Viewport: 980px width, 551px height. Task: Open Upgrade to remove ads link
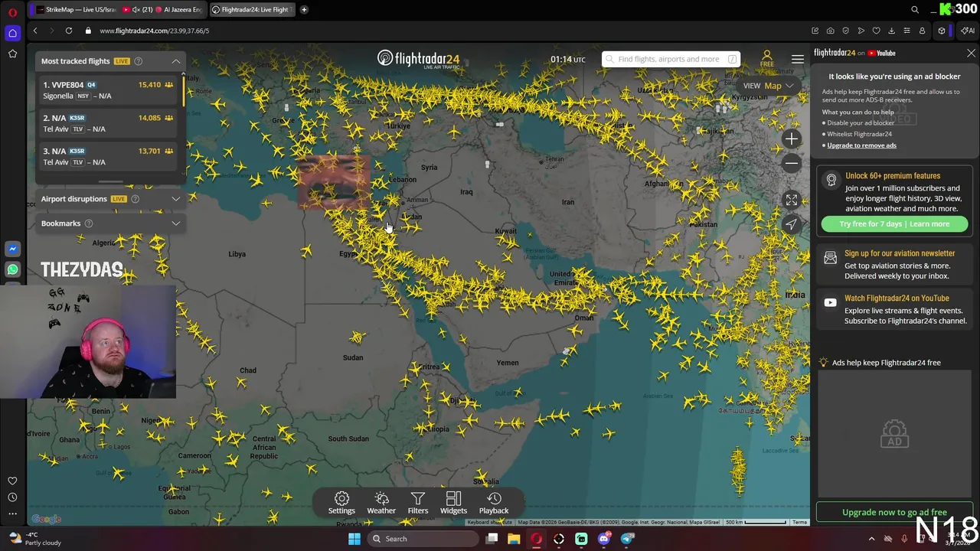(861, 145)
